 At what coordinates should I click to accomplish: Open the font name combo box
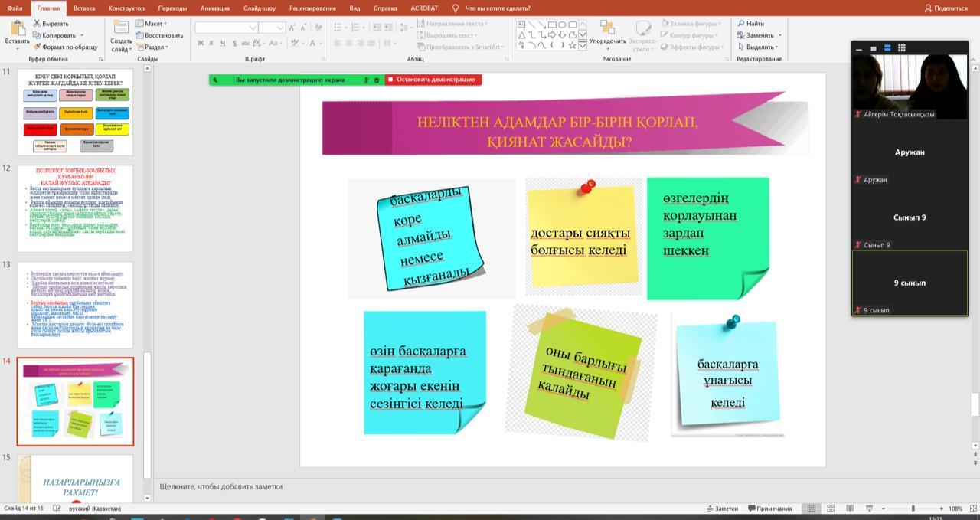point(227,28)
